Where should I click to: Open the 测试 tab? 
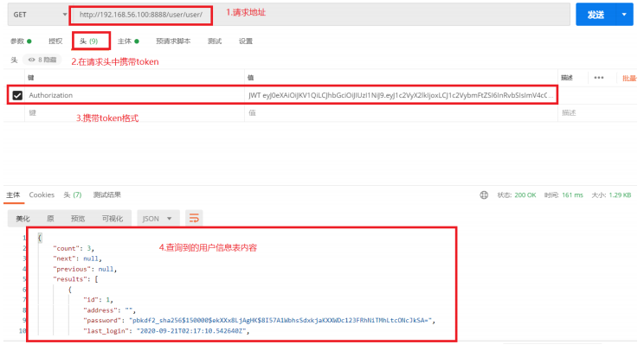pyautogui.click(x=215, y=41)
